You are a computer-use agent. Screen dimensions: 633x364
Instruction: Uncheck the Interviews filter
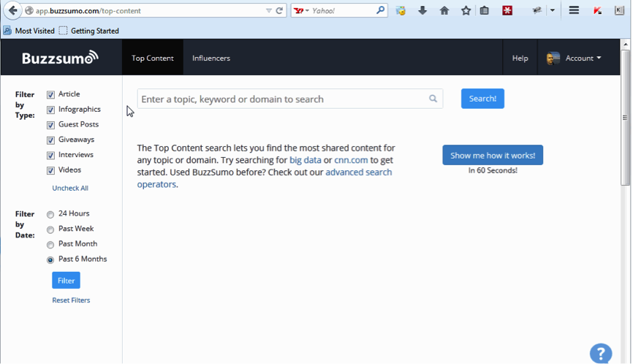(x=50, y=155)
